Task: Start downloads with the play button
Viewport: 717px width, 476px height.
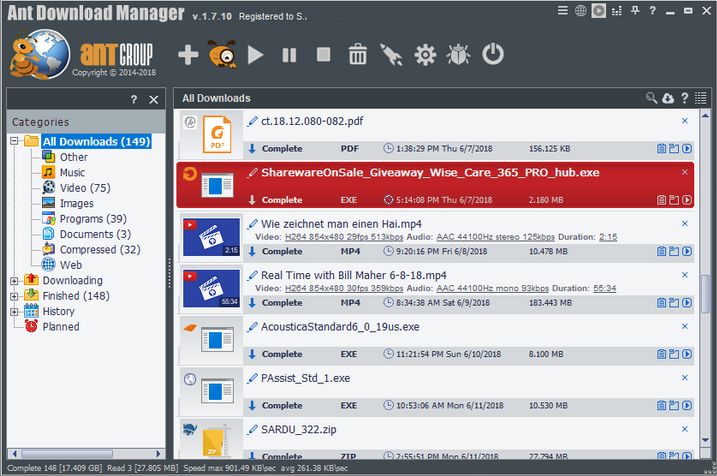Action: pyautogui.click(x=255, y=55)
